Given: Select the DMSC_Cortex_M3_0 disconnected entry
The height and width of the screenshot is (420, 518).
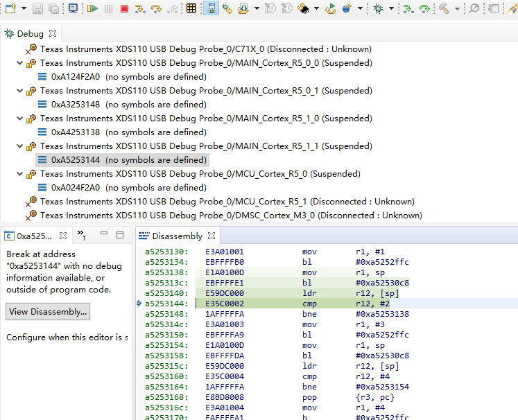Looking at the screenshot, I should (x=224, y=216).
